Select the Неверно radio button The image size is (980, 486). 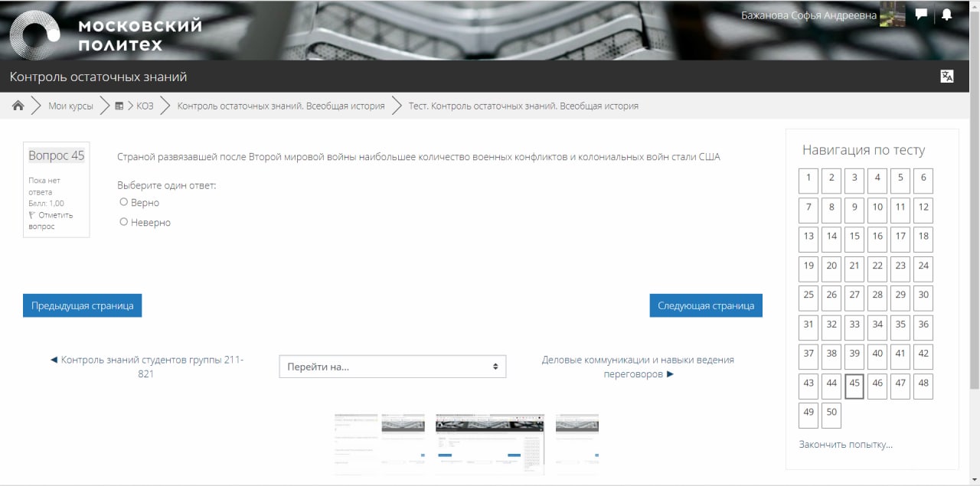tap(124, 222)
